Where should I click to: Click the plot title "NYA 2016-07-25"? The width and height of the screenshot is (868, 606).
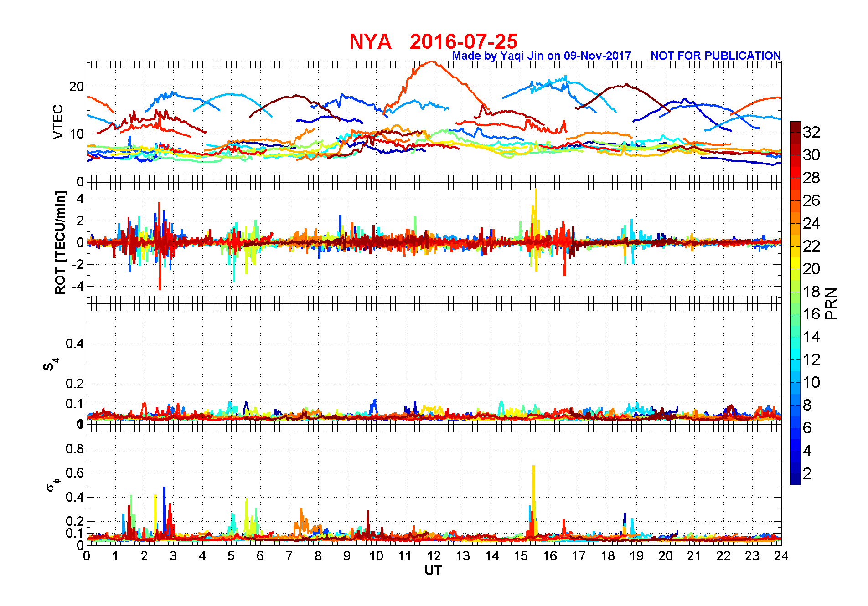pyautogui.click(x=433, y=41)
